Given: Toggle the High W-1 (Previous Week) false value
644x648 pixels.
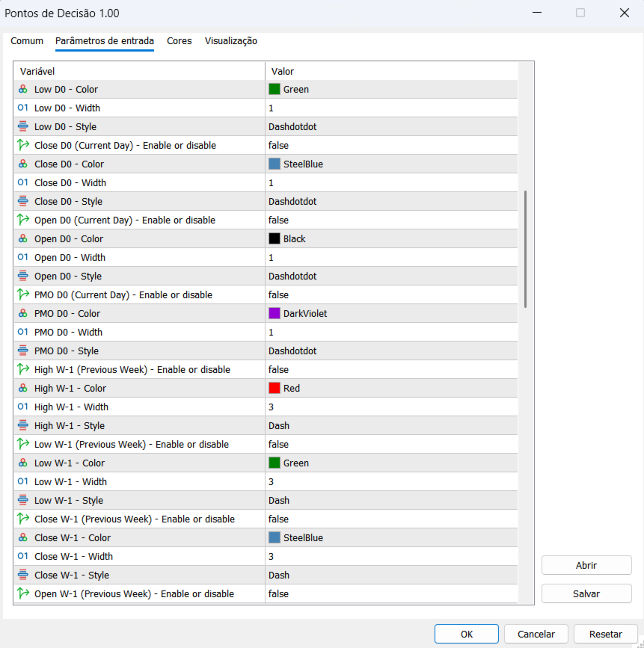Looking at the screenshot, I should point(278,370).
